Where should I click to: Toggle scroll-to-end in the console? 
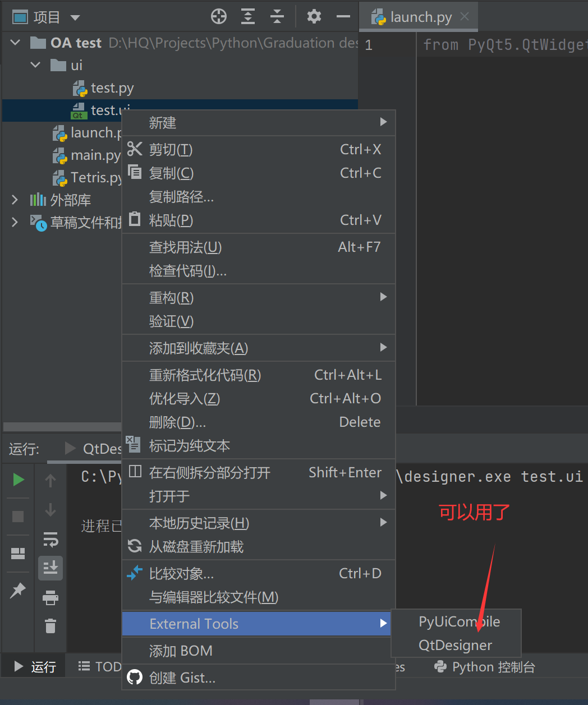coord(50,568)
